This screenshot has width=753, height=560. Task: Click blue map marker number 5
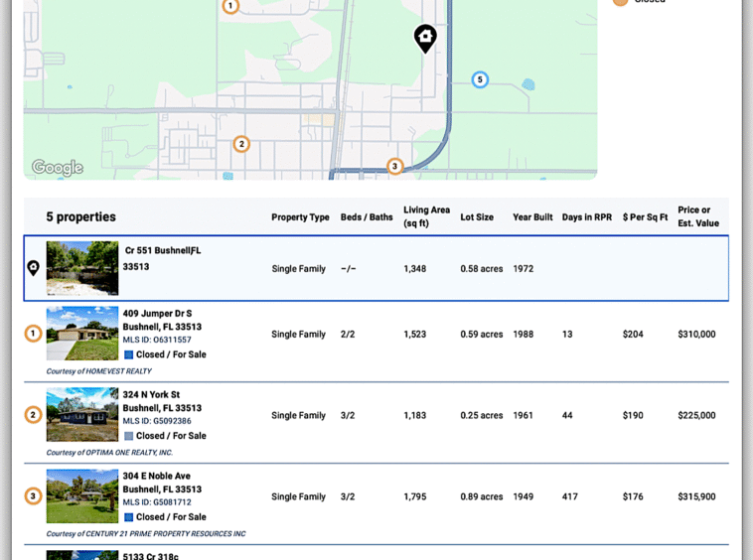480,79
